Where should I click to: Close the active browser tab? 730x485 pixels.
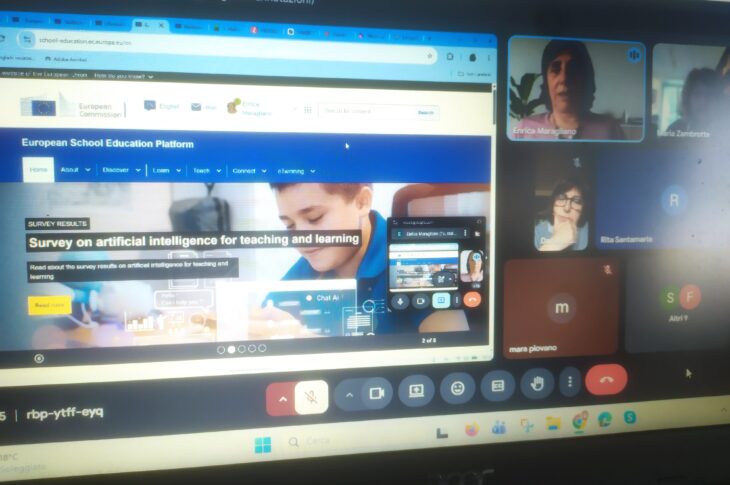161,25
